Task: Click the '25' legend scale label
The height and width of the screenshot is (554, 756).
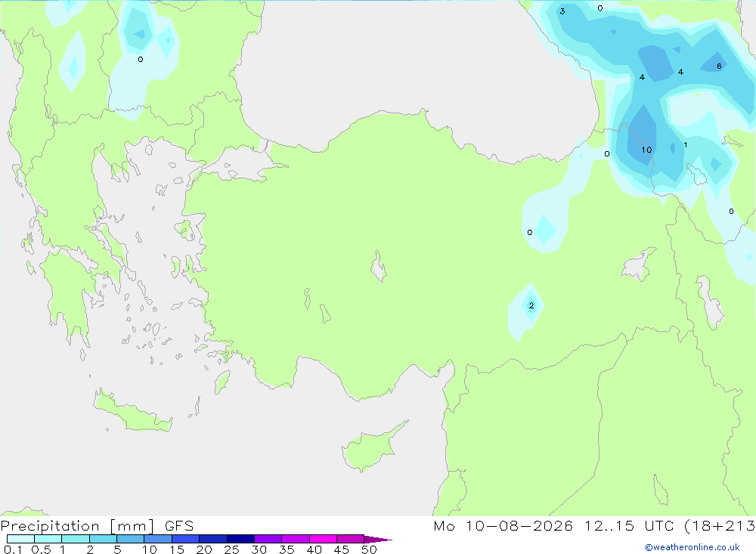Action: point(231,549)
